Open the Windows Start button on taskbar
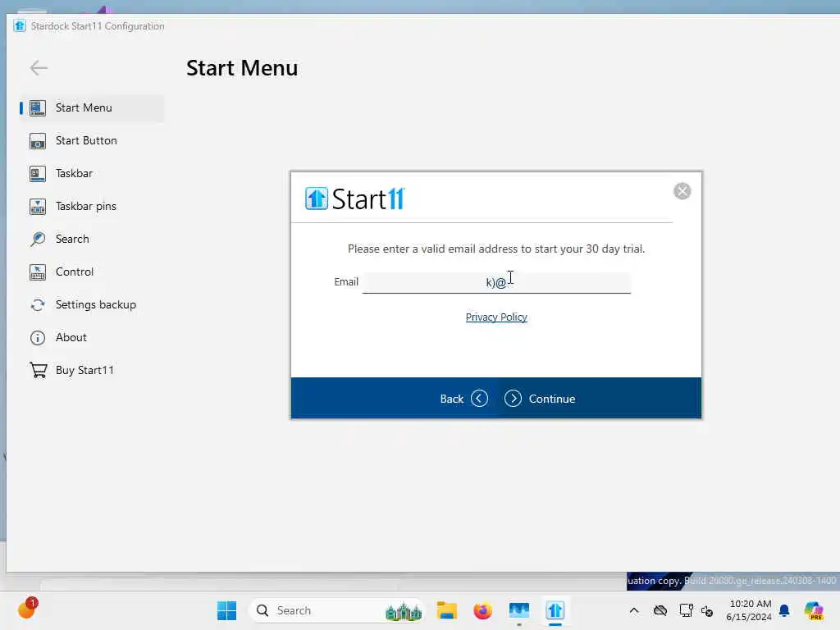 [x=226, y=610]
